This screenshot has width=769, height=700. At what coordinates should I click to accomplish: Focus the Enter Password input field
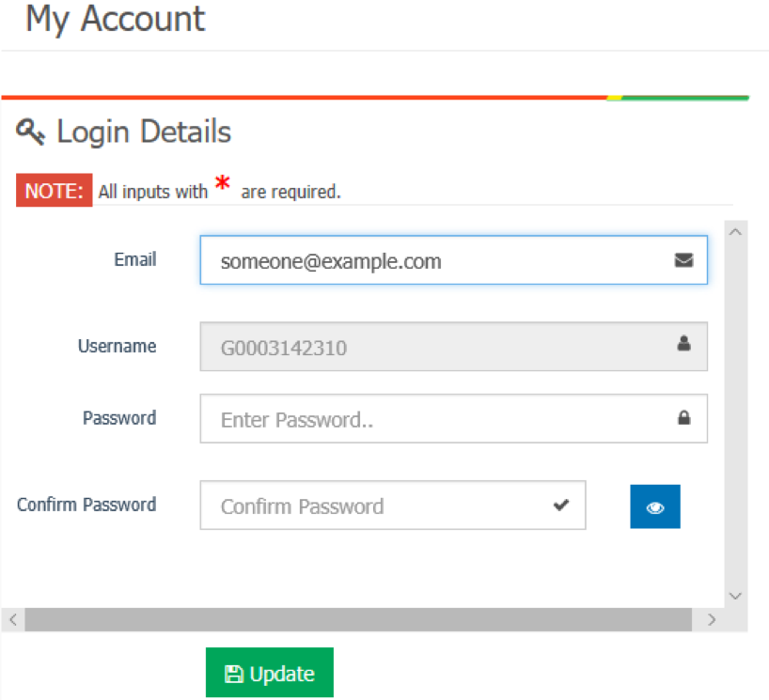point(454,418)
